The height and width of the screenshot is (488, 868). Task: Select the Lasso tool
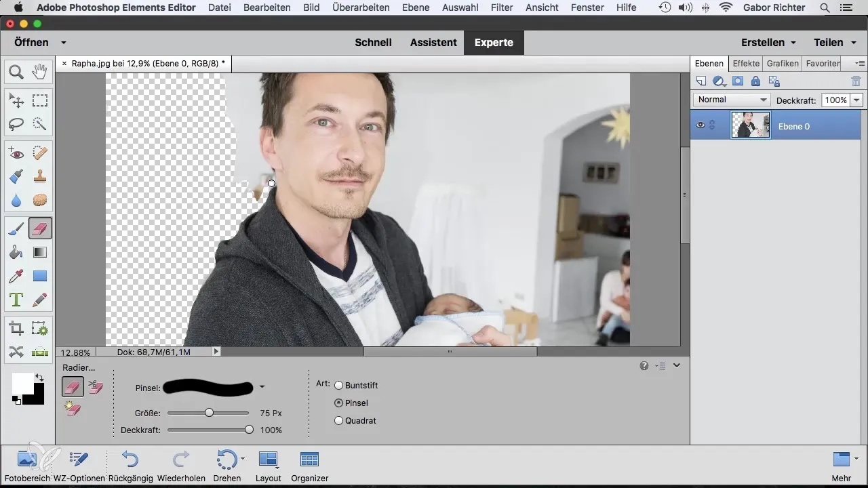(x=16, y=124)
